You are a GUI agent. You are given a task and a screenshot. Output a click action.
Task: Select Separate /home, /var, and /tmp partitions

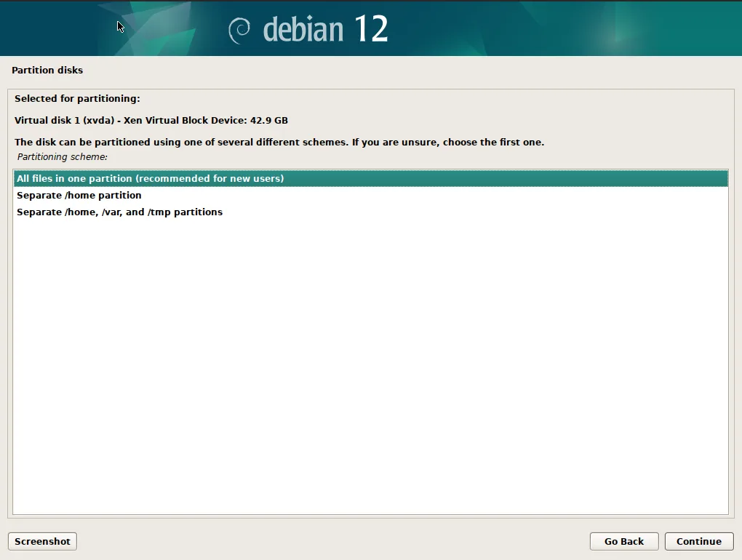(119, 212)
